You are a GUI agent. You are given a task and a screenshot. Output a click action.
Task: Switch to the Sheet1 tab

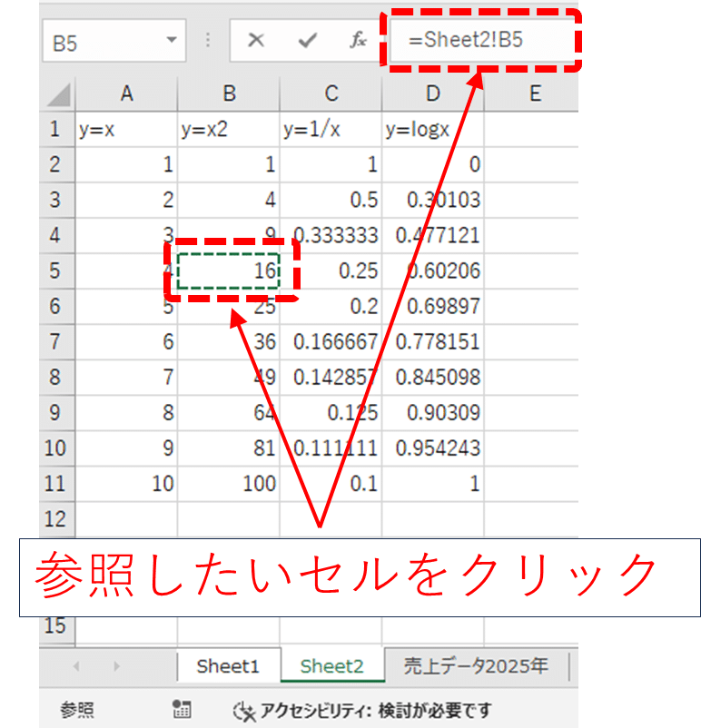228,665
